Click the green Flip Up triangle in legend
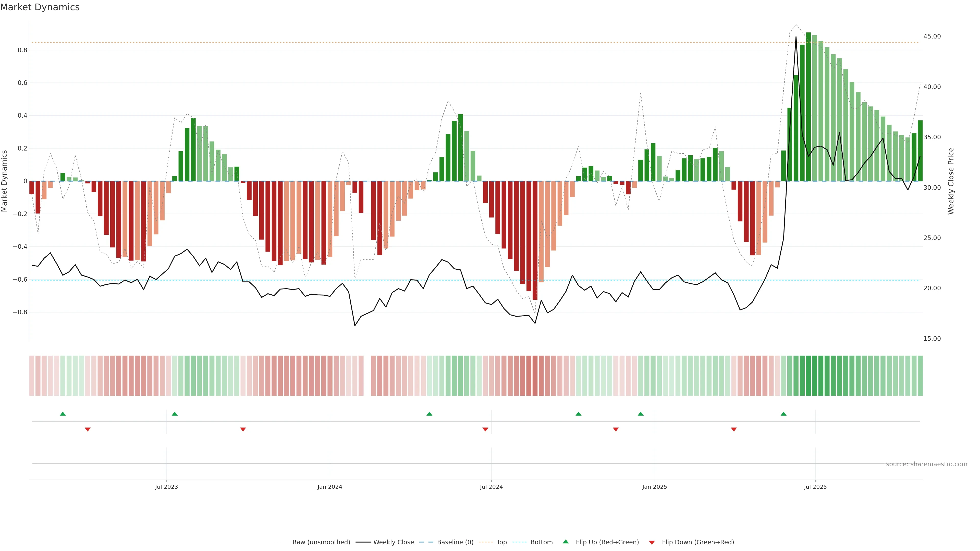The width and height of the screenshot is (980, 551). 565,542
